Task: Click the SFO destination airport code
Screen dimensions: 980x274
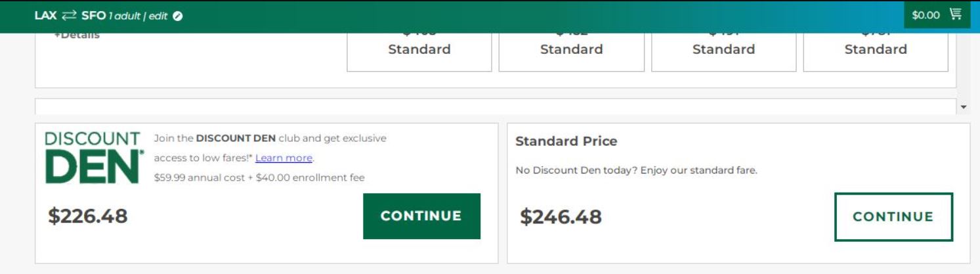Action: pos(93,16)
